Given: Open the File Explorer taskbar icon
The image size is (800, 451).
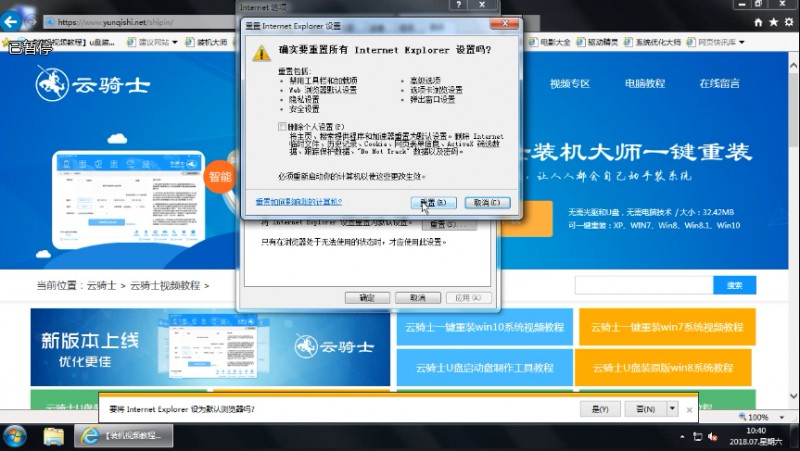Looking at the screenshot, I should 54,437.
